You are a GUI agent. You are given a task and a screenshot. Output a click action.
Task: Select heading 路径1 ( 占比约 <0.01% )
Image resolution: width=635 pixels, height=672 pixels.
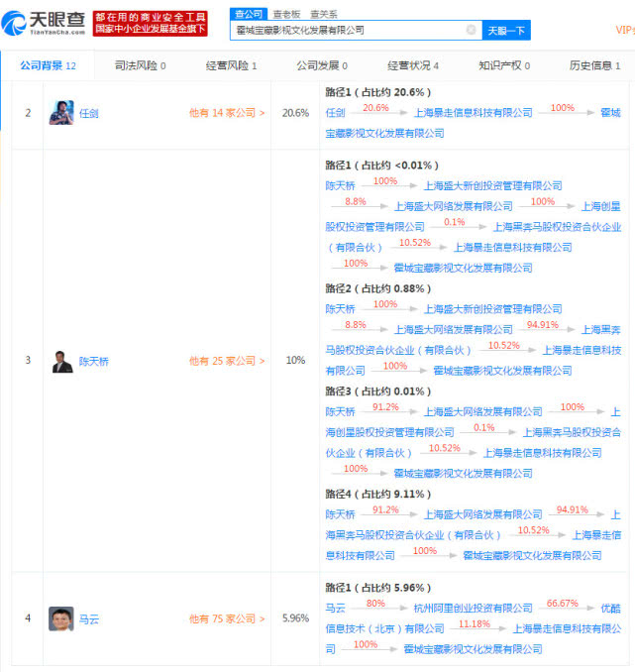pos(381,165)
